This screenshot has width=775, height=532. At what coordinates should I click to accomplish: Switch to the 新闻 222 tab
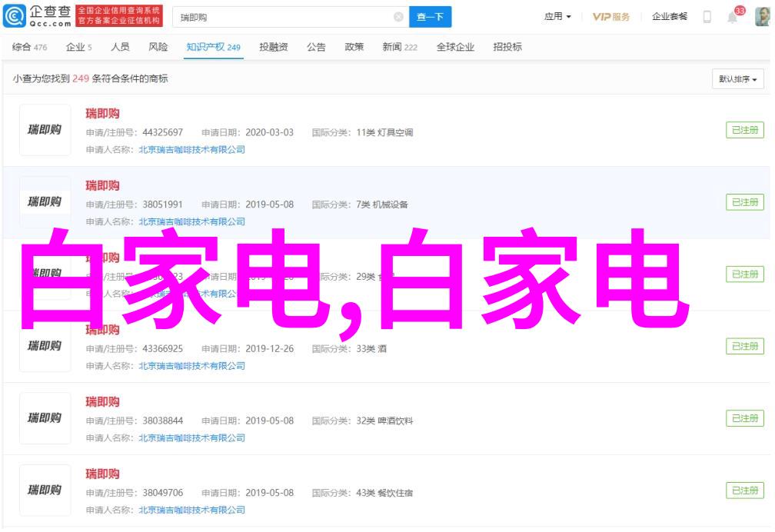click(x=399, y=47)
